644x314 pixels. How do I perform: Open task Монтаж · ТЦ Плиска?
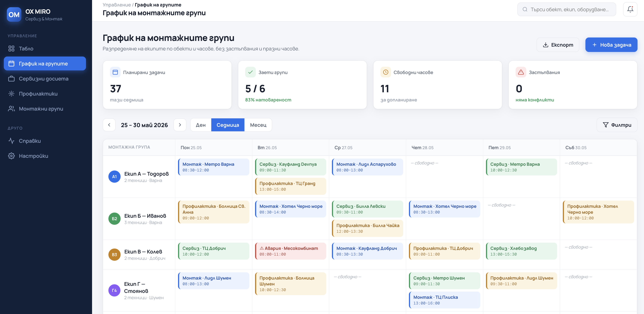pyautogui.click(x=444, y=300)
